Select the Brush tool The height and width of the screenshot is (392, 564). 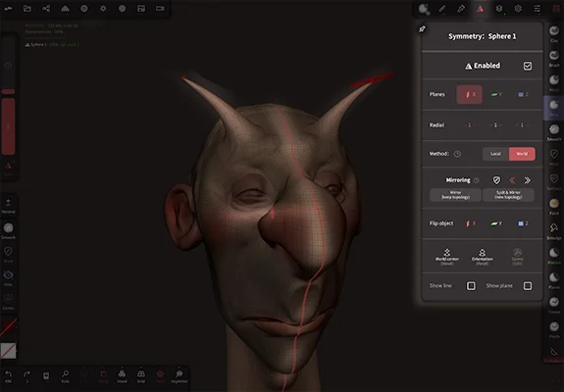pos(554,58)
